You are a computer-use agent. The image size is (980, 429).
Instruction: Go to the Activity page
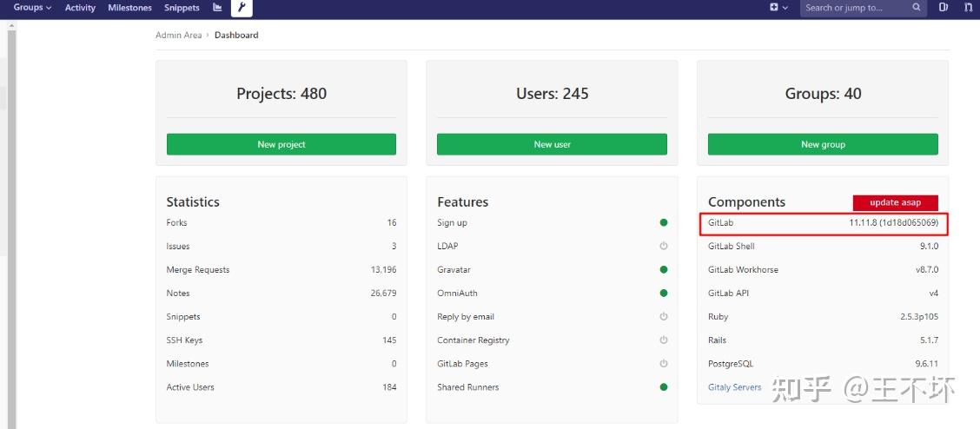[x=80, y=8]
